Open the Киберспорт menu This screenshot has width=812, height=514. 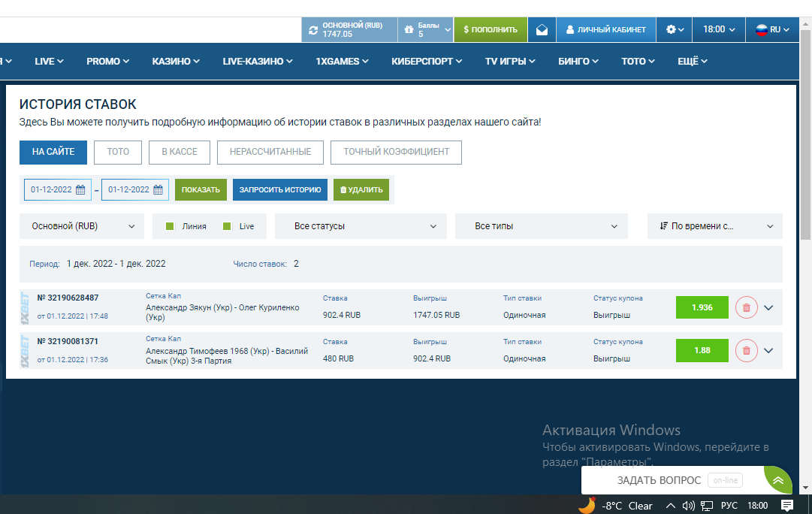(427, 62)
